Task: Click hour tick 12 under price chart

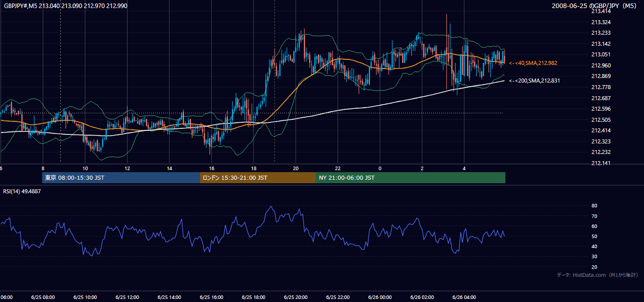Action: tap(127, 168)
